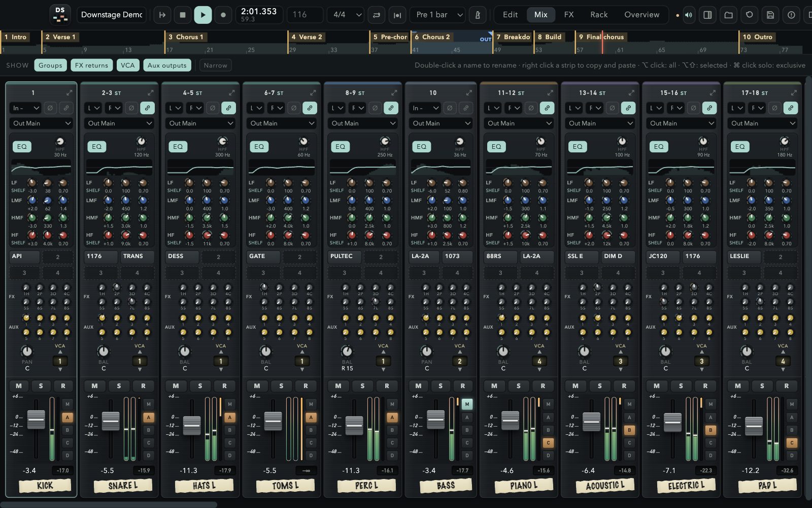Click the 6 Chorus 2 timeline marker
The image size is (812, 508).
coord(432,37)
